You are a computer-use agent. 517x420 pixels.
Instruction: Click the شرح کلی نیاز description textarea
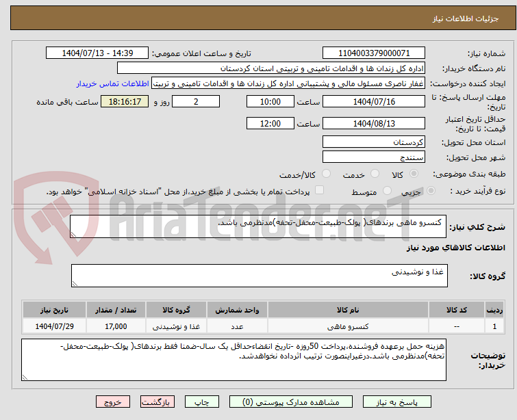click(258, 226)
